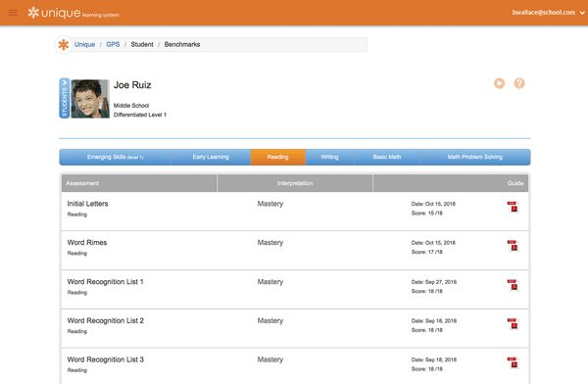Select the Initial Letters assessment
The height and width of the screenshot is (384, 588).
pos(88,204)
